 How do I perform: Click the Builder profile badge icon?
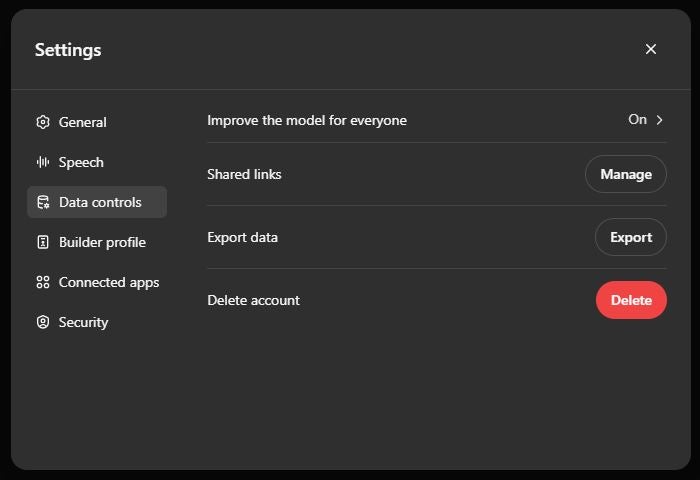pos(43,242)
